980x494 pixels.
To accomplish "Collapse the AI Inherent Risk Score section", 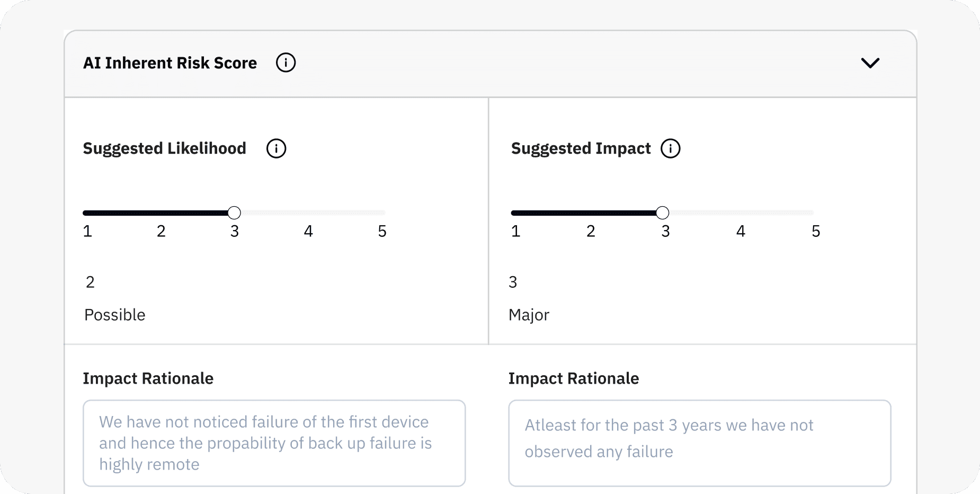I will (x=870, y=62).
